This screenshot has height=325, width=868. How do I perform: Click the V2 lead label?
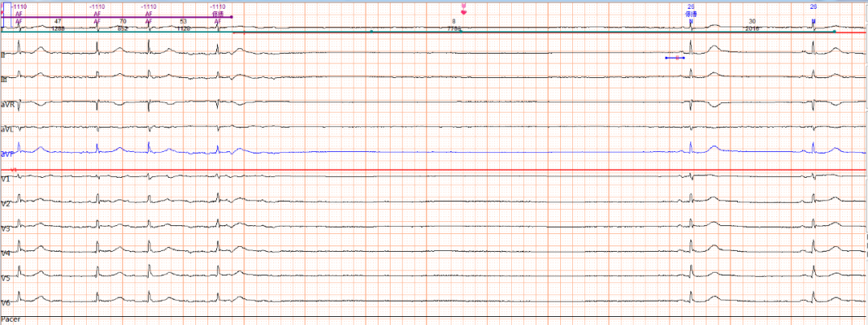[6, 204]
